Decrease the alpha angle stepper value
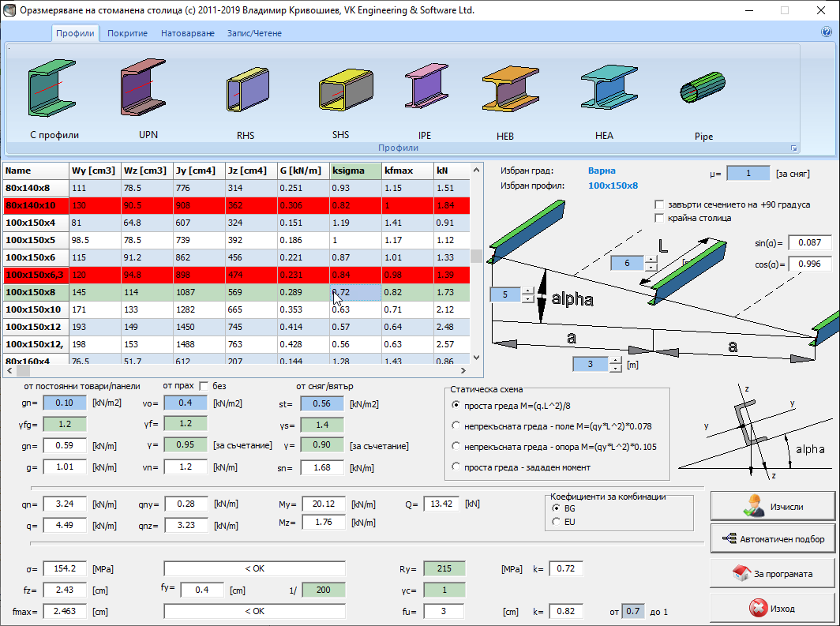The height and width of the screenshot is (626, 840). (528, 300)
